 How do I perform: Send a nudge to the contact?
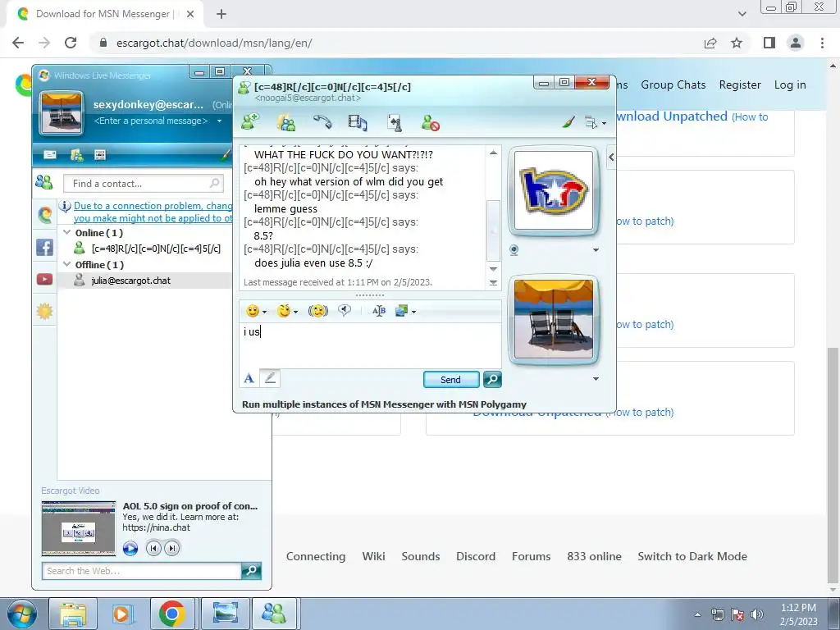(x=318, y=311)
